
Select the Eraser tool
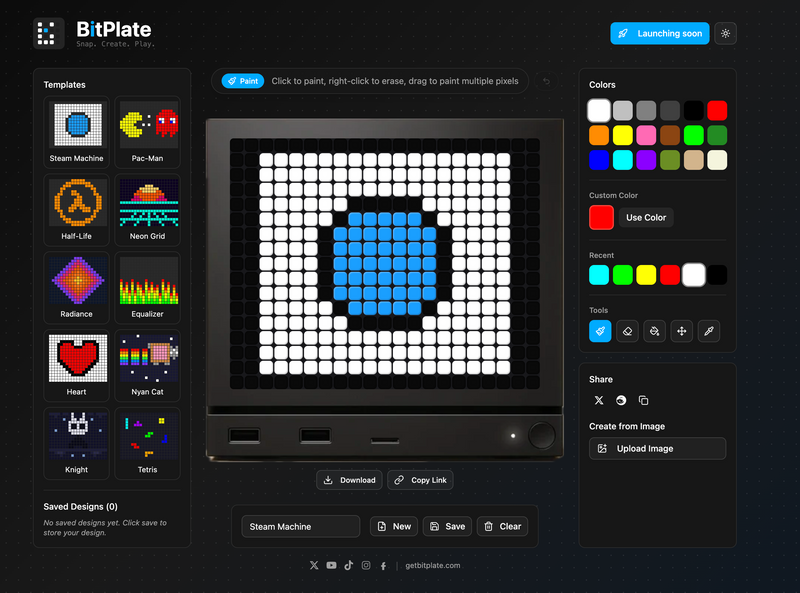(x=627, y=331)
